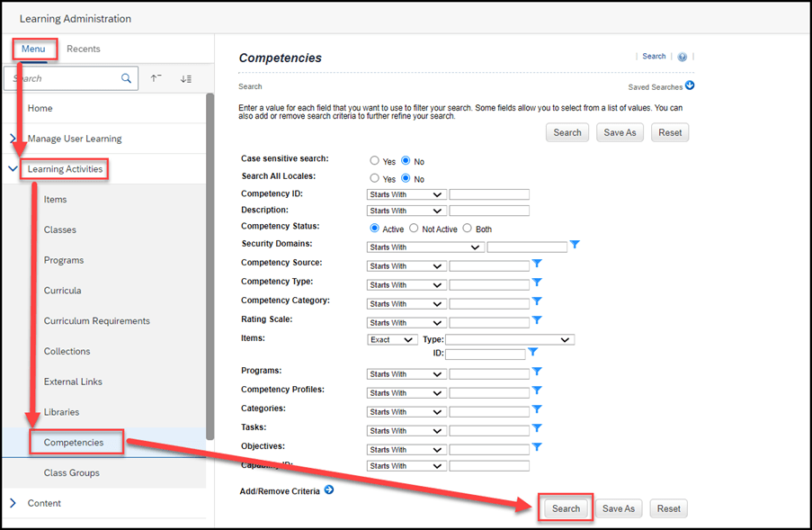Click the help icon beside Search link
Image resolution: width=812 pixels, height=530 pixels.
683,57
